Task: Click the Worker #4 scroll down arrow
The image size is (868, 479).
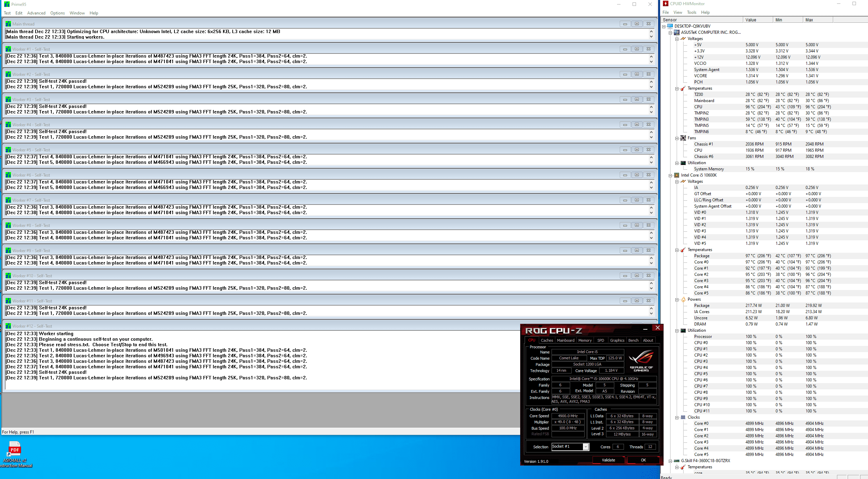Action: click(651, 137)
